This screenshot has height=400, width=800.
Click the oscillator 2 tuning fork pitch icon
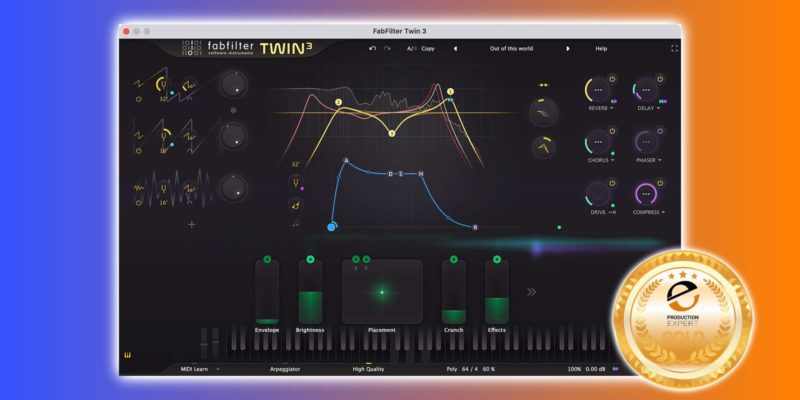click(x=163, y=136)
